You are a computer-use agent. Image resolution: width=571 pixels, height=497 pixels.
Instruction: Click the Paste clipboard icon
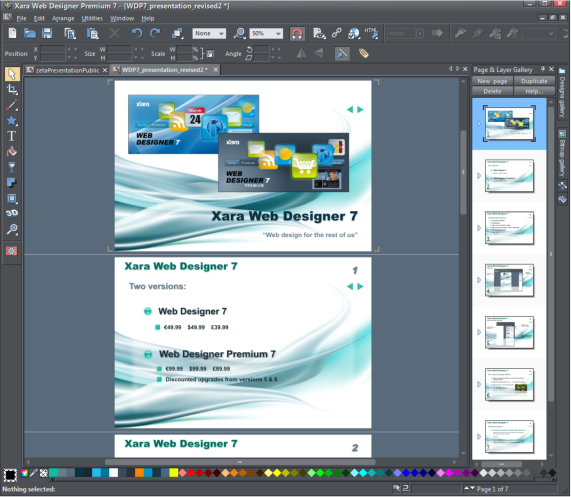tap(92, 33)
